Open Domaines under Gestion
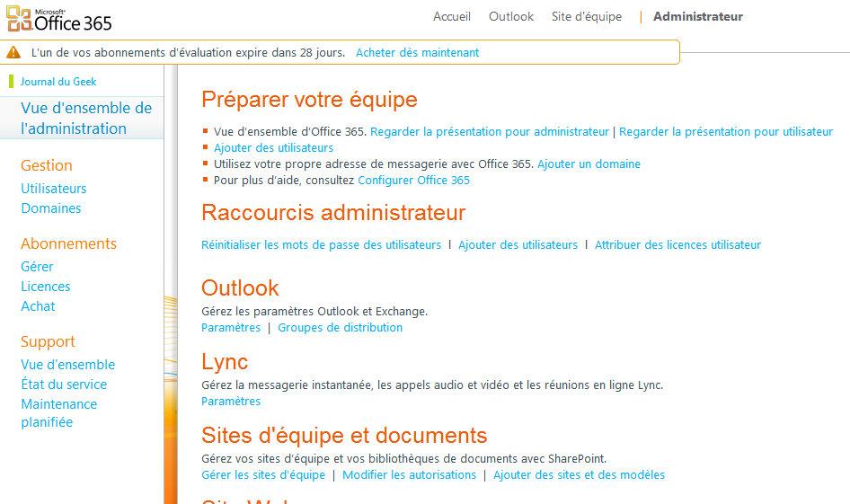This screenshot has width=850, height=504. (x=51, y=208)
